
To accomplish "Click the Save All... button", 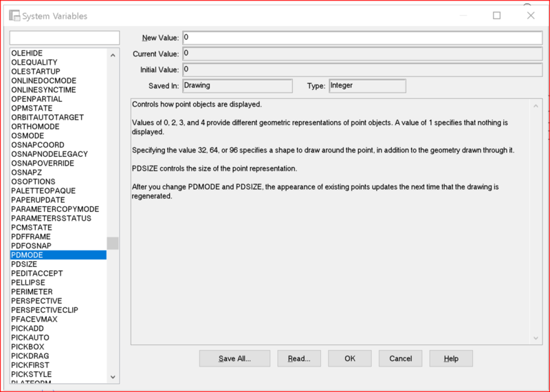I will pos(234,358).
